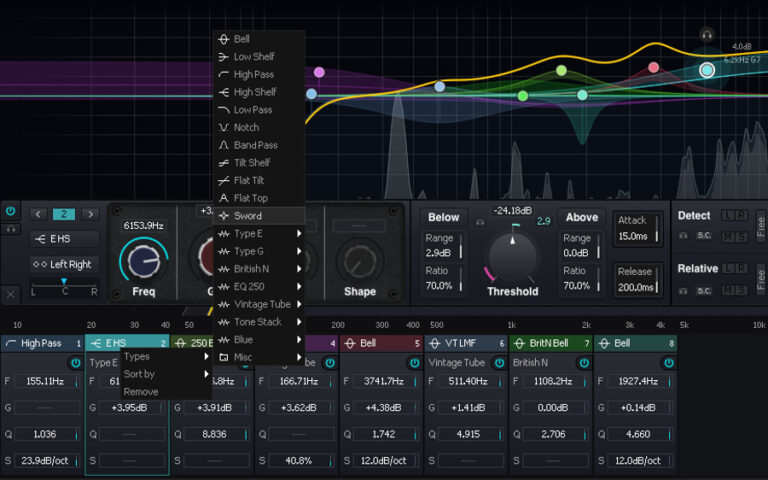Expand Vintage Tube submenu

click(259, 304)
